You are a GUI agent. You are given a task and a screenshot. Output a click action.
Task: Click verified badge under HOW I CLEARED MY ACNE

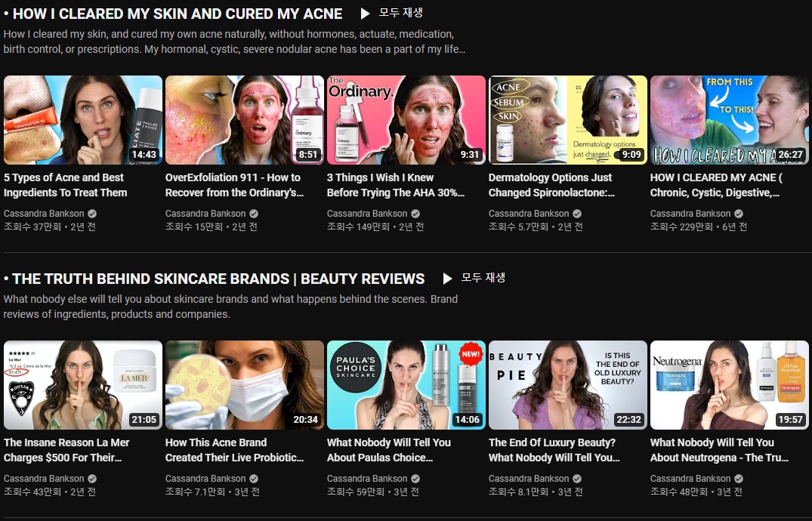click(739, 214)
